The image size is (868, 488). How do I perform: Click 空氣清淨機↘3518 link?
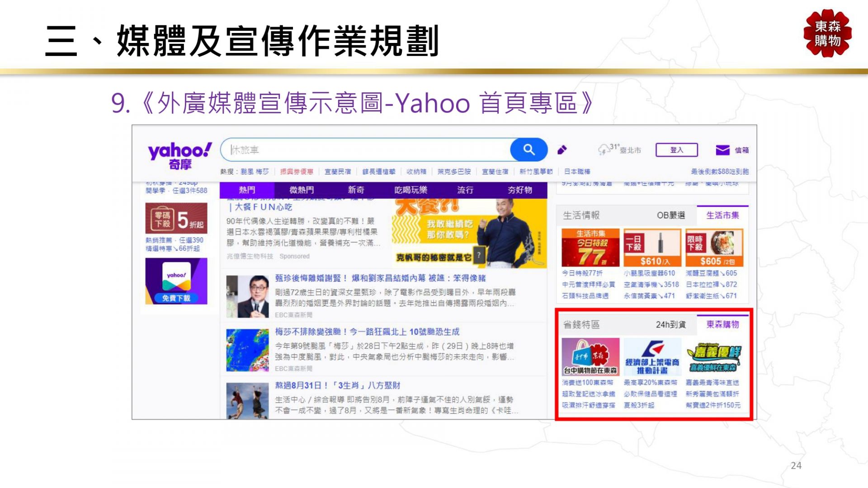[x=651, y=285]
